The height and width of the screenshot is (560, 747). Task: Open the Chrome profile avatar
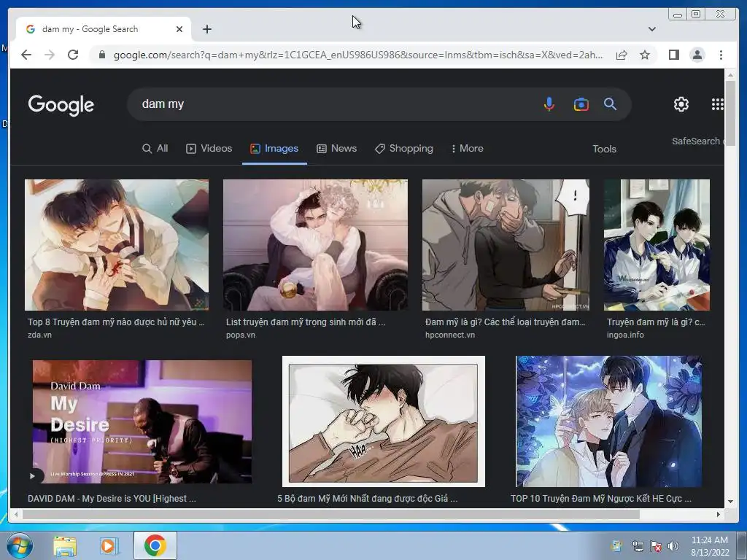point(697,55)
